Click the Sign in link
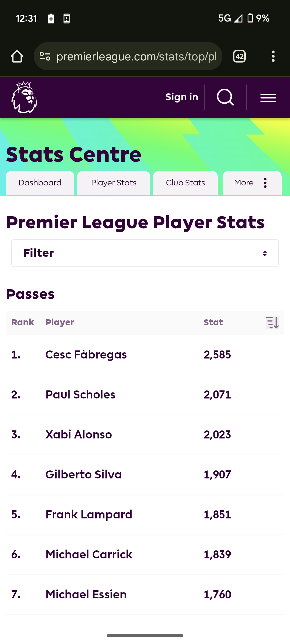The image size is (290, 644). 182,97
